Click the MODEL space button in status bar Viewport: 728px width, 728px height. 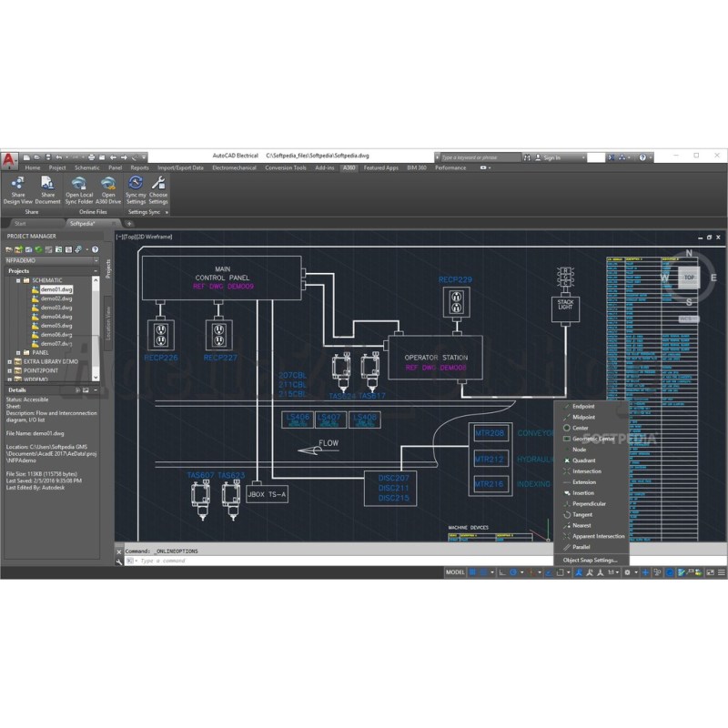click(455, 572)
